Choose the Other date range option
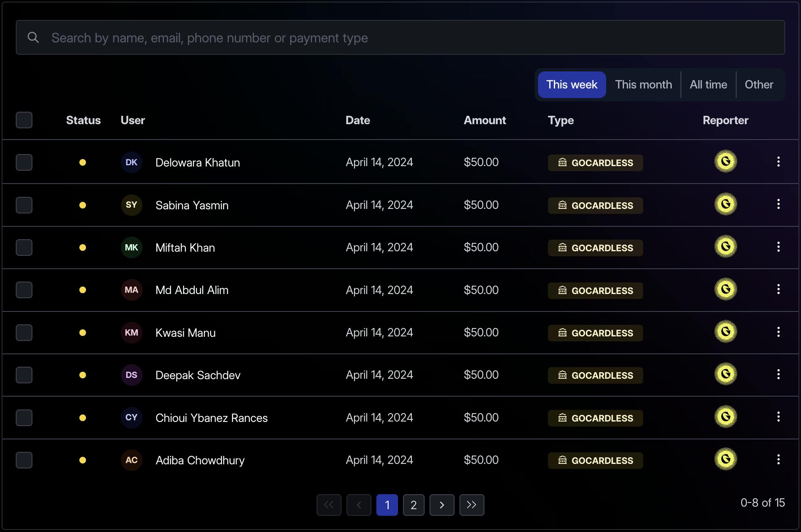 pyautogui.click(x=759, y=85)
